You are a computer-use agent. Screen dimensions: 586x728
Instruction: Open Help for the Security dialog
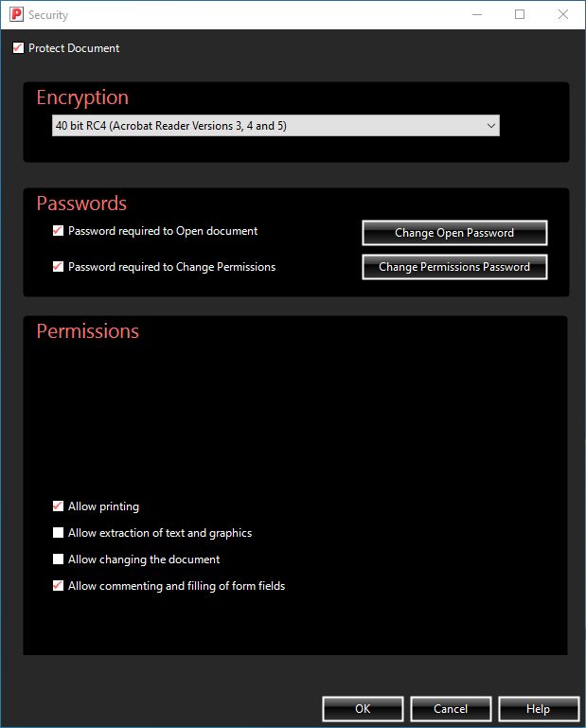tap(538, 709)
